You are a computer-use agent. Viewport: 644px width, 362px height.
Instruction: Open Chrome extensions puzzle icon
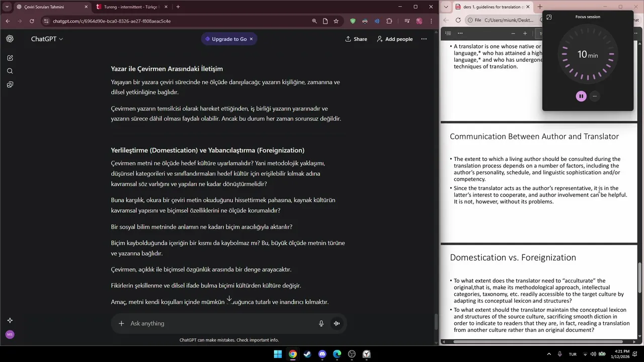point(389,21)
